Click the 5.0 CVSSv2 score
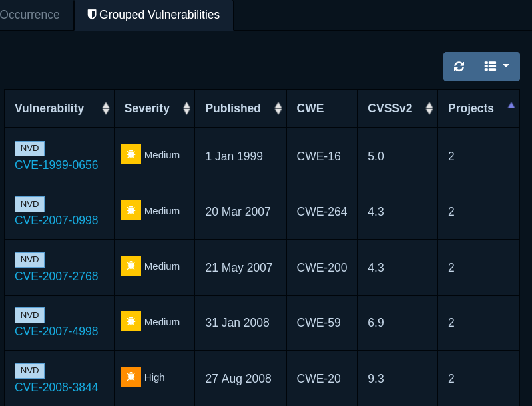 (x=376, y=156)
